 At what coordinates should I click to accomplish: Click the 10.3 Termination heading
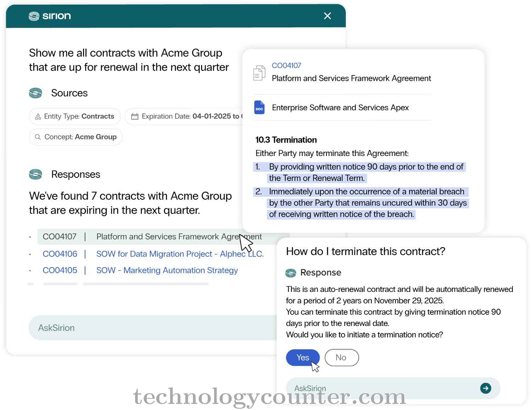coord(286,140)
